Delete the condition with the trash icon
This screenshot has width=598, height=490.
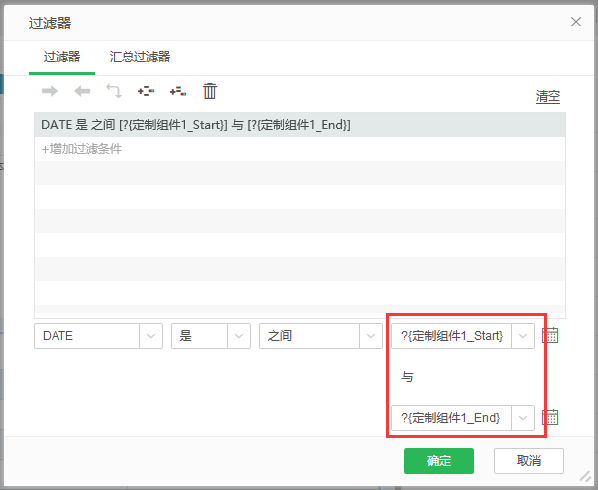pos(210,91)
